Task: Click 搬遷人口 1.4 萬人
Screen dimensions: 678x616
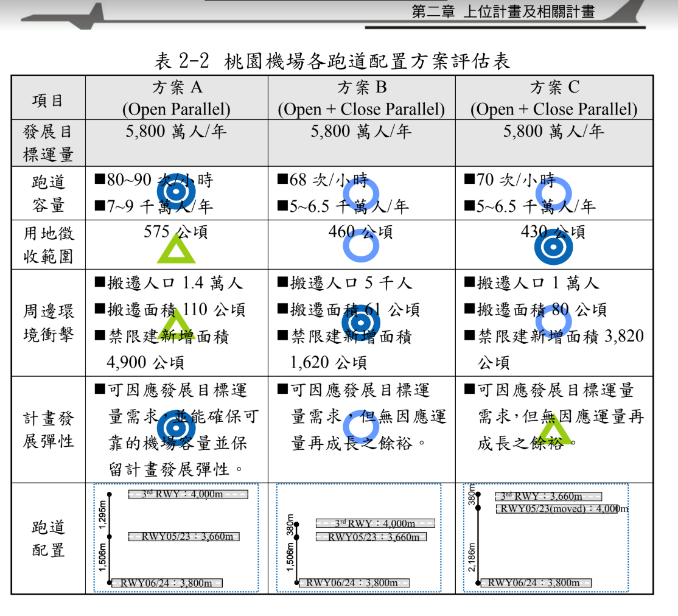Action: (169, 283)
